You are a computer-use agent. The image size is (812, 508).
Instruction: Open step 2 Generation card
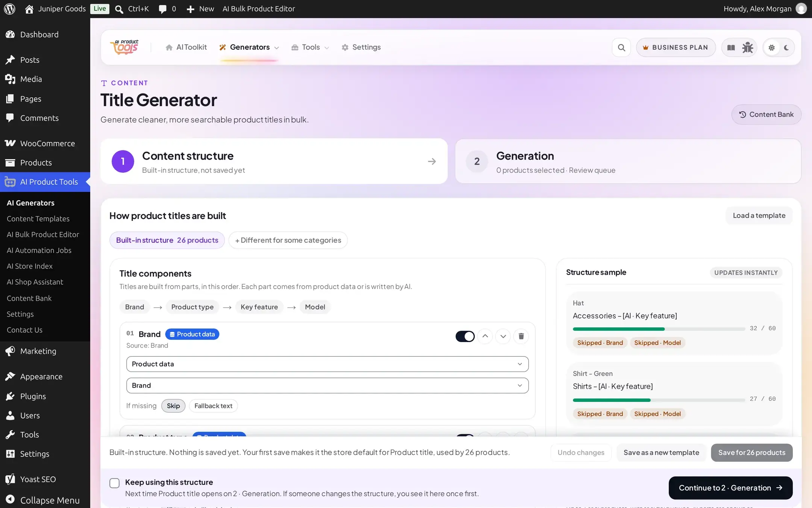pos(628,161)
